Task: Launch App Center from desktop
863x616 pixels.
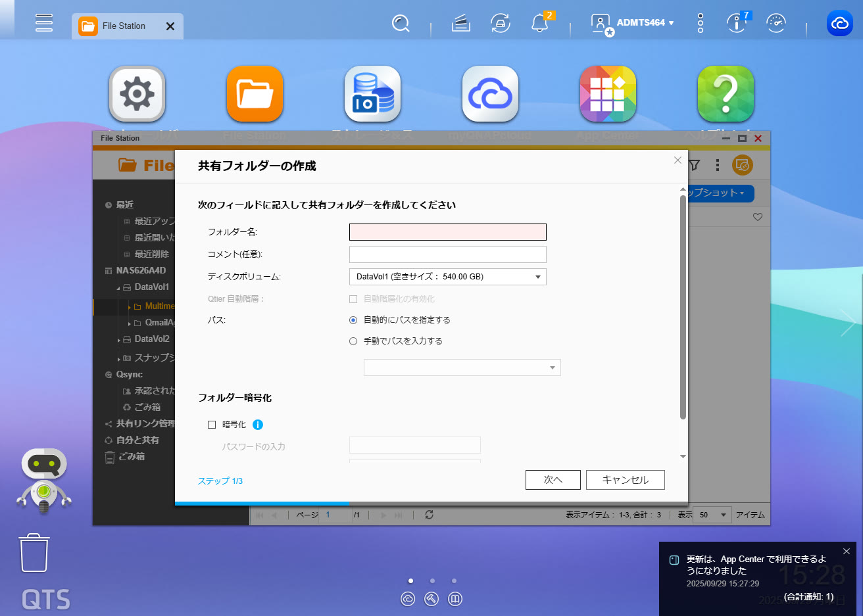Action: [607, 94]
